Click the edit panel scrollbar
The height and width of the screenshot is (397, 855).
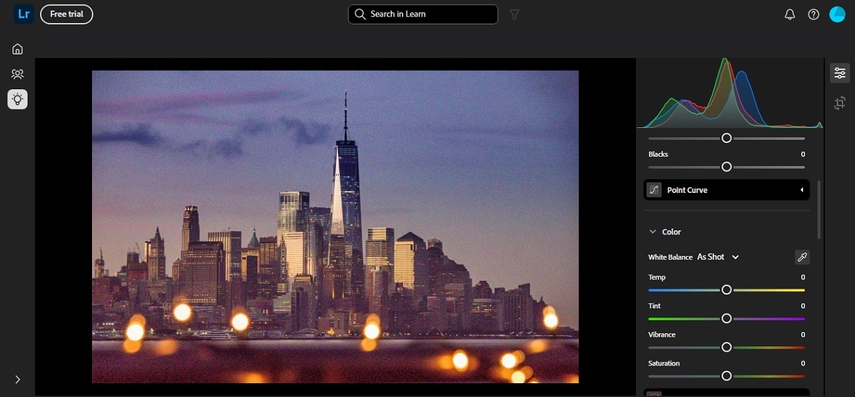[818, 209]
